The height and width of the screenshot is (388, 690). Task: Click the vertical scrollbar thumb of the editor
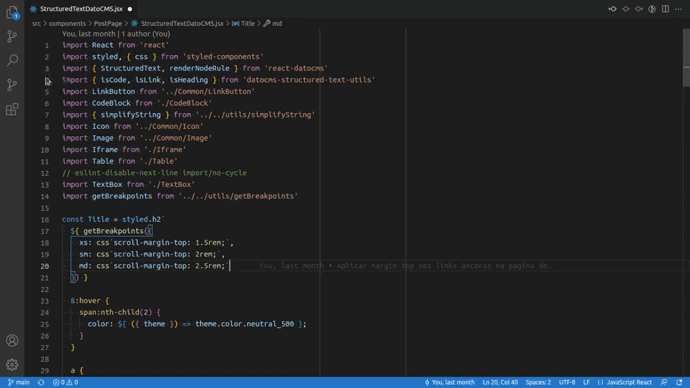(x=686, y=58)
